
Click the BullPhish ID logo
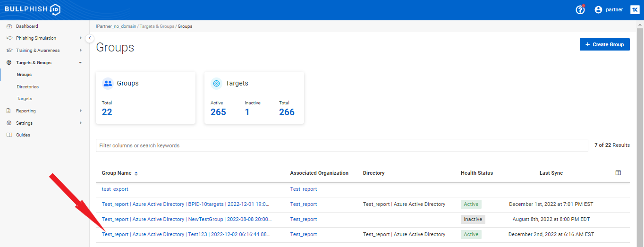pos(33,9)
